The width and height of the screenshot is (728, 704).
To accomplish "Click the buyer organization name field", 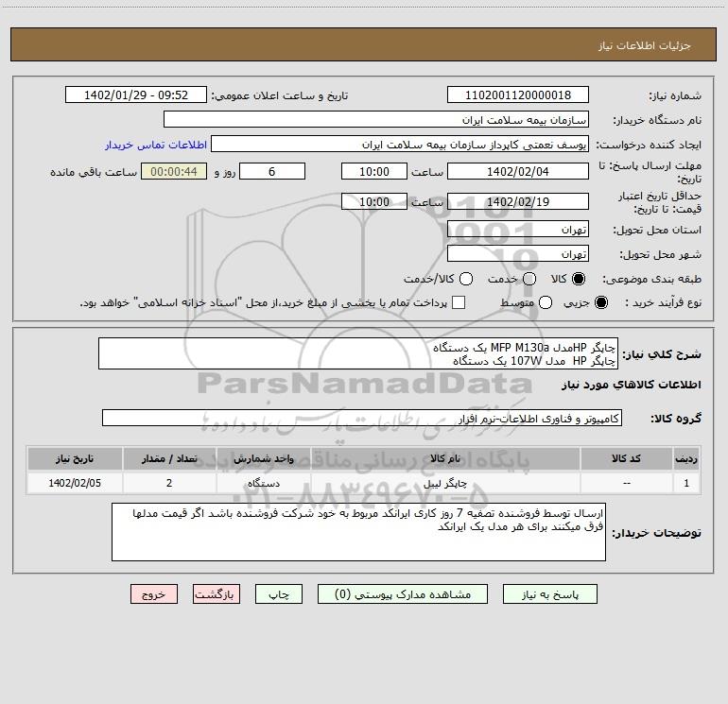I will click(x=376, y=120).
